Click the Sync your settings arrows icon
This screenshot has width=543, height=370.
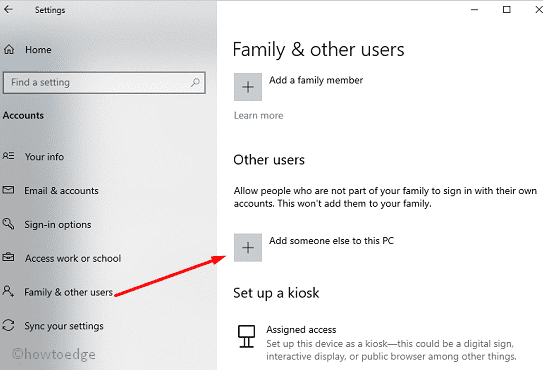(x=8, y=325)
